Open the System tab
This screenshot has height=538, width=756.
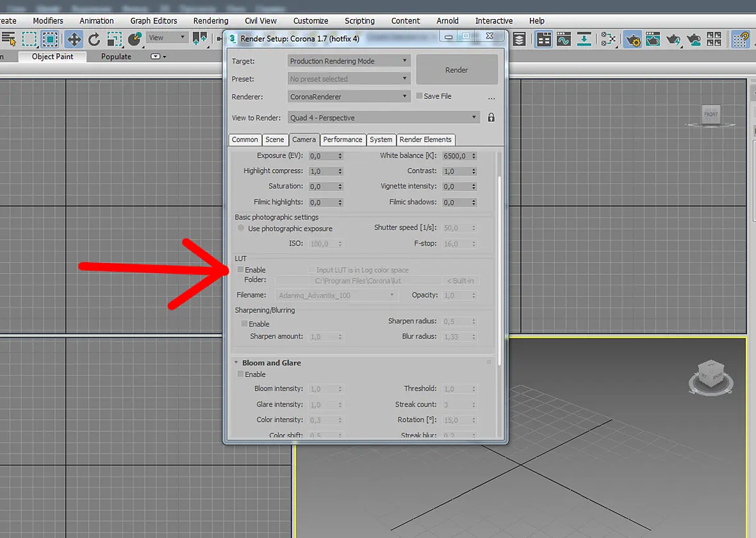(x=381, y=139)
